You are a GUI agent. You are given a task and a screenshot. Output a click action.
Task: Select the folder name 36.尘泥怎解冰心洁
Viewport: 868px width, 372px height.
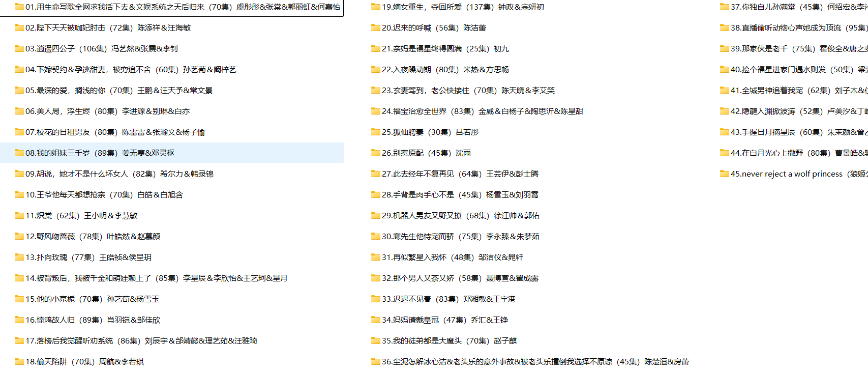pyautogui.click(x=414, y=361)
